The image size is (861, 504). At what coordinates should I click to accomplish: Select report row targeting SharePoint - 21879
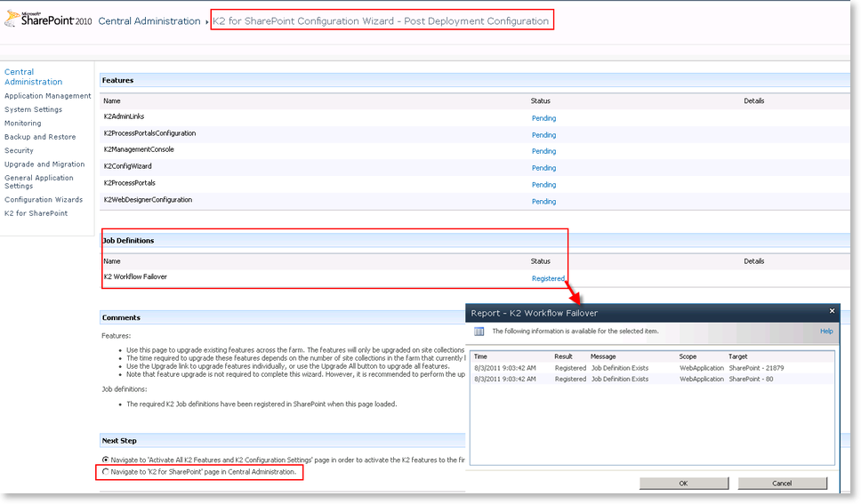(x=652, y=368)
